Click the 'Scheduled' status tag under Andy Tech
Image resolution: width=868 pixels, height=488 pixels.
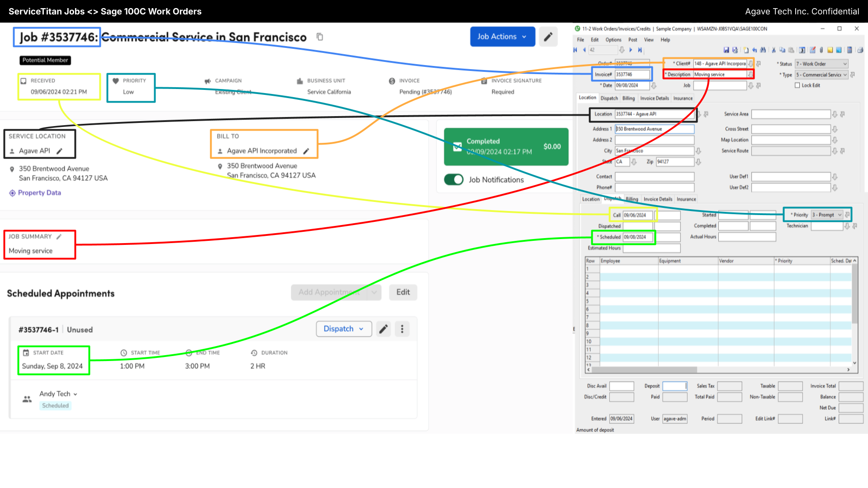coord(56,406)
